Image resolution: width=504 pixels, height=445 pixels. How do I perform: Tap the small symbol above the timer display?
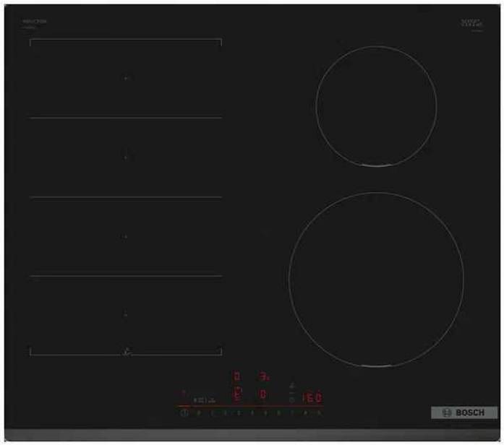pyautogui.click(x=292, y=385)
